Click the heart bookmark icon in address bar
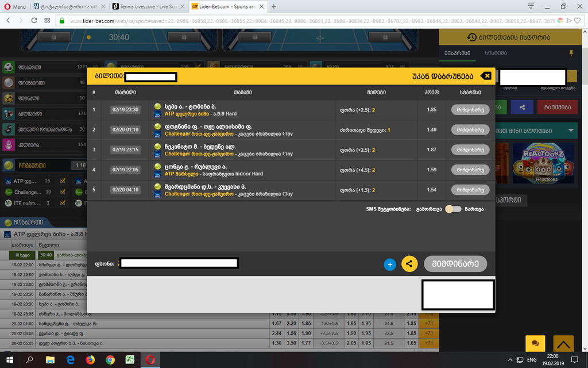Screen dimensions: 588x368 pyautogui.click(x=578, y=21)
